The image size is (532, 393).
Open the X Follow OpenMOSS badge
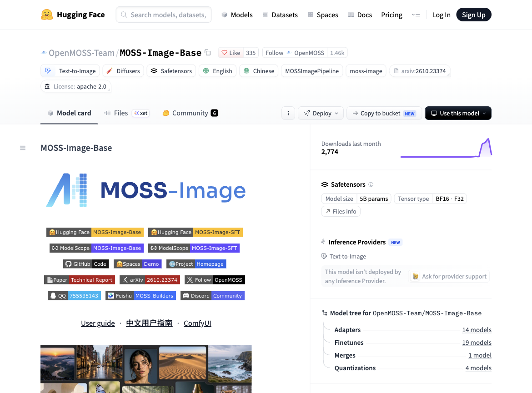coord(215,280)
